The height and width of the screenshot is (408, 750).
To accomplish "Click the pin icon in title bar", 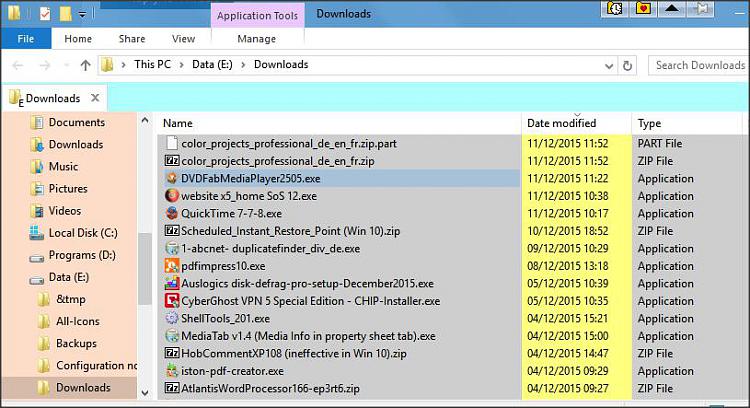I will click(x=701, y=9).
